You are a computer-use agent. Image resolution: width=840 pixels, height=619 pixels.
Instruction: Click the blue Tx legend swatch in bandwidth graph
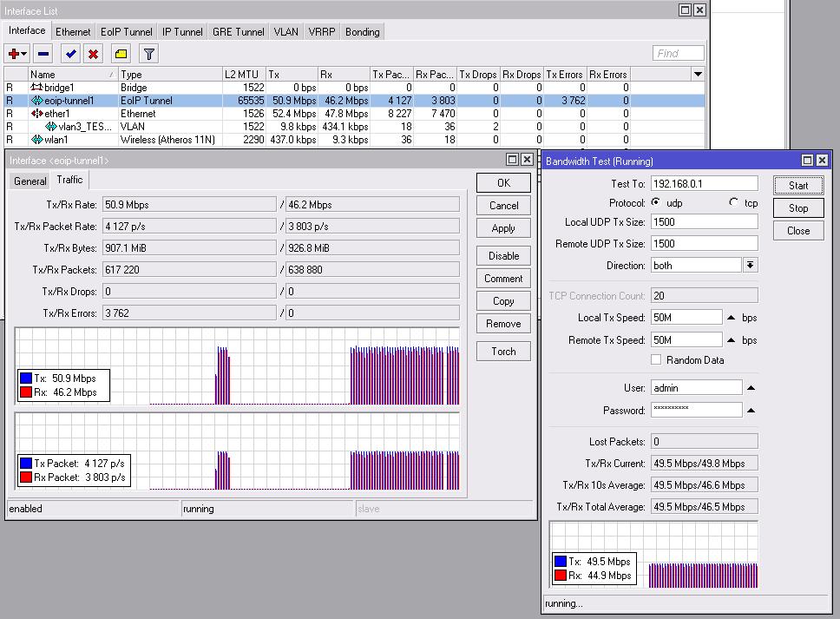coord(561,562)
